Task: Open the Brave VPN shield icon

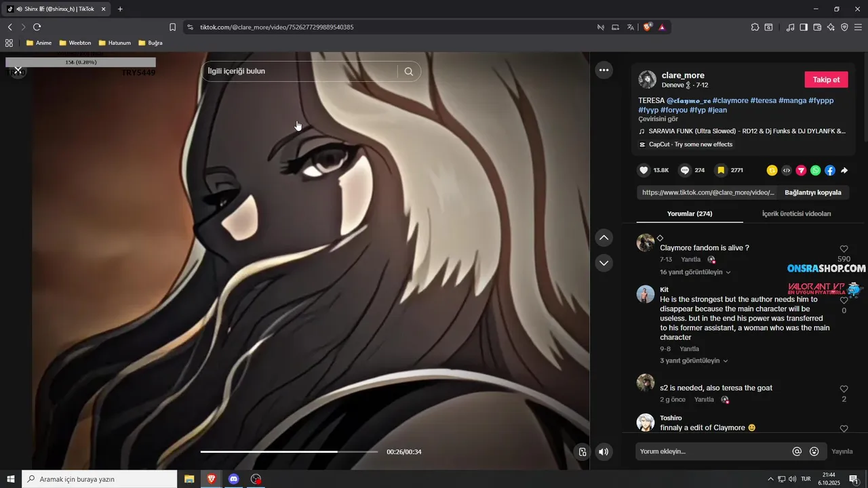Action: (844, 27)
